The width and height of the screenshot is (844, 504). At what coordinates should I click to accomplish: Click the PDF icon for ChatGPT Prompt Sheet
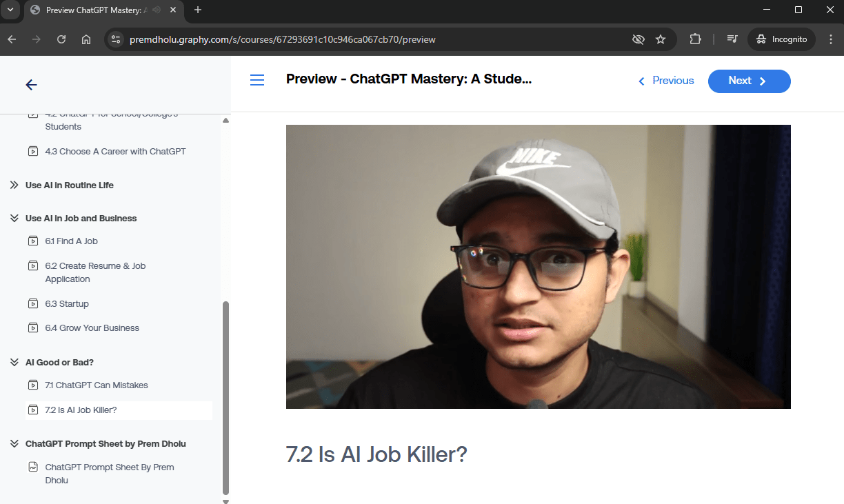point(33,467)
